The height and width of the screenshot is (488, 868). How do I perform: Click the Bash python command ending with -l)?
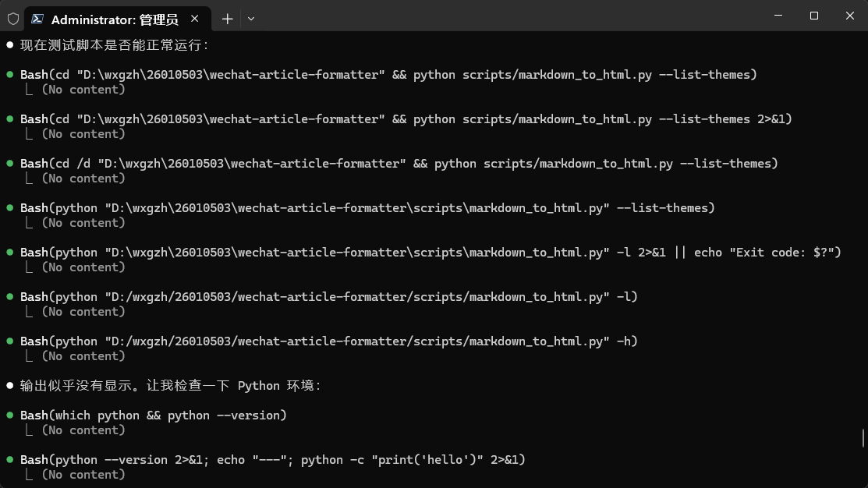coord(329,296)
